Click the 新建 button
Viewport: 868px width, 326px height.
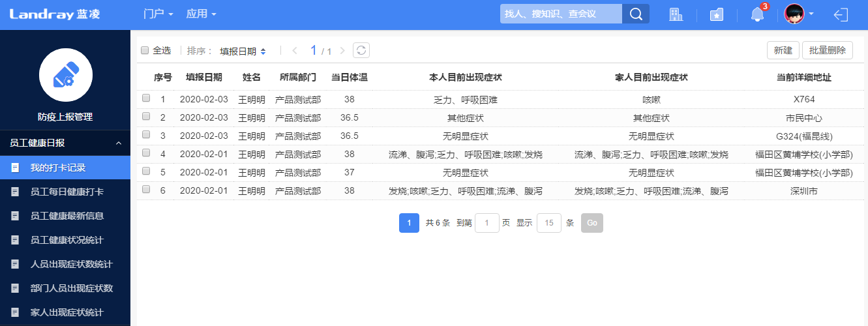(783, 50)
